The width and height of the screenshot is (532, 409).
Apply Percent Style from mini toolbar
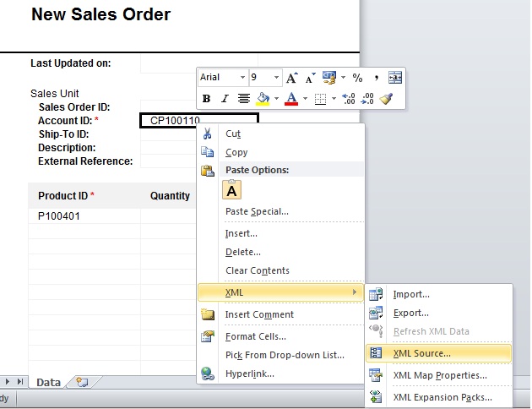click(x=357, y=78)
